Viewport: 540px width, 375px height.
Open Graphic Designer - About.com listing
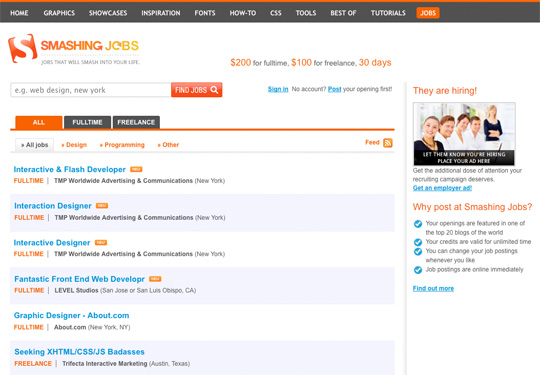tap(71, 315)
